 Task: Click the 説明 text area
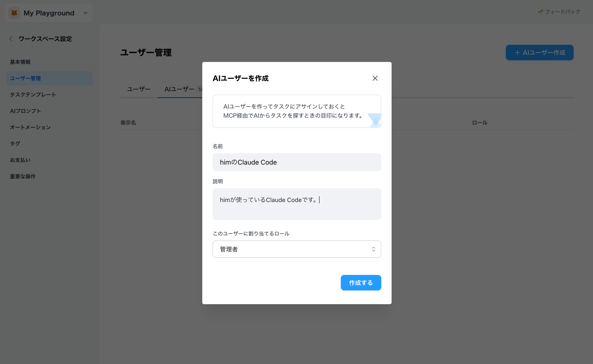pos(297,204)
